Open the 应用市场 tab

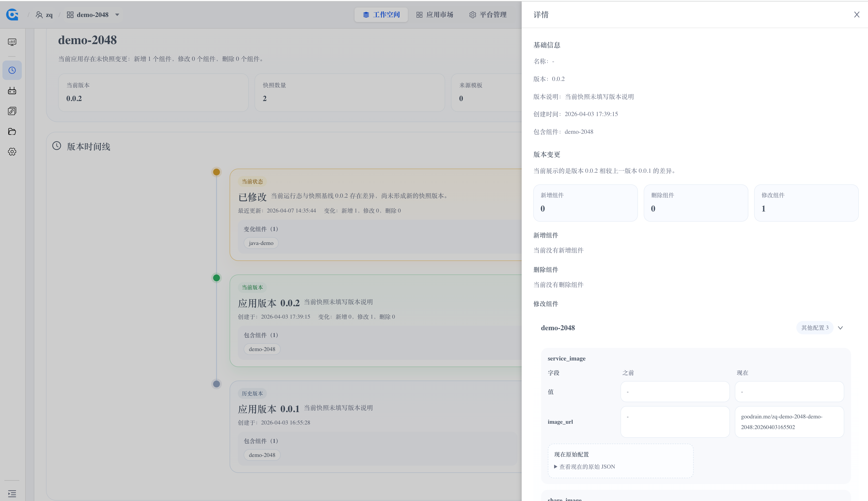435,15
